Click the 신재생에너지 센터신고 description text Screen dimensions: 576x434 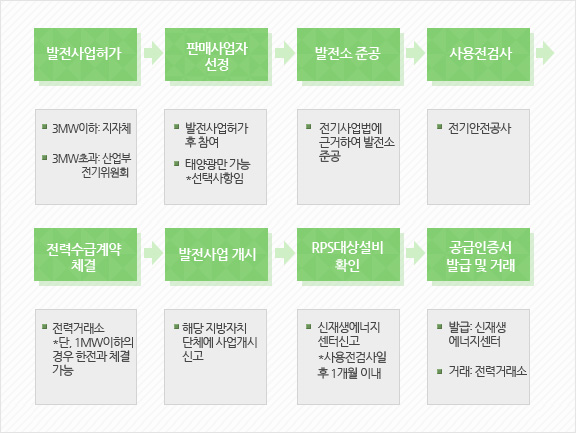[x=349, y=334]
